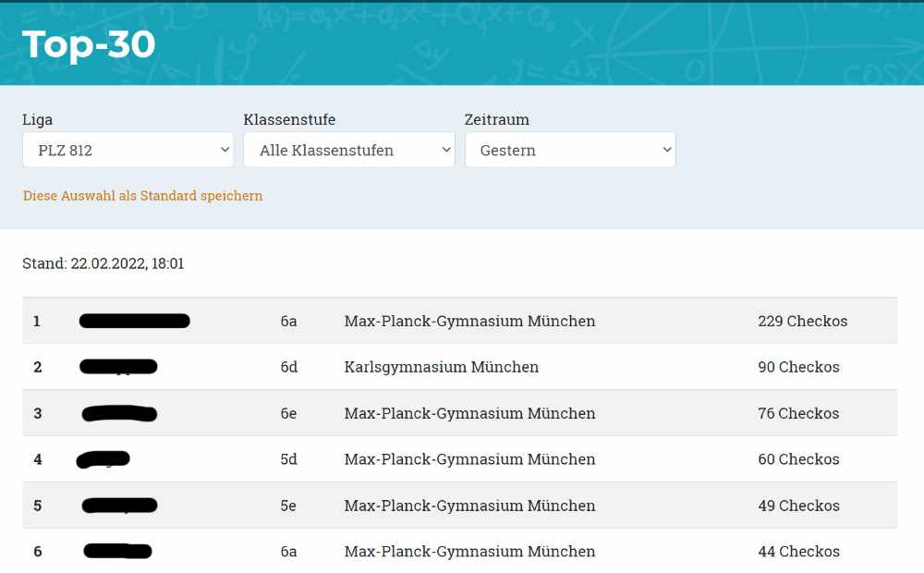Select the redacted name in rank 1
The width and height of the screenshot is (924, 573).
click(134, 322)
